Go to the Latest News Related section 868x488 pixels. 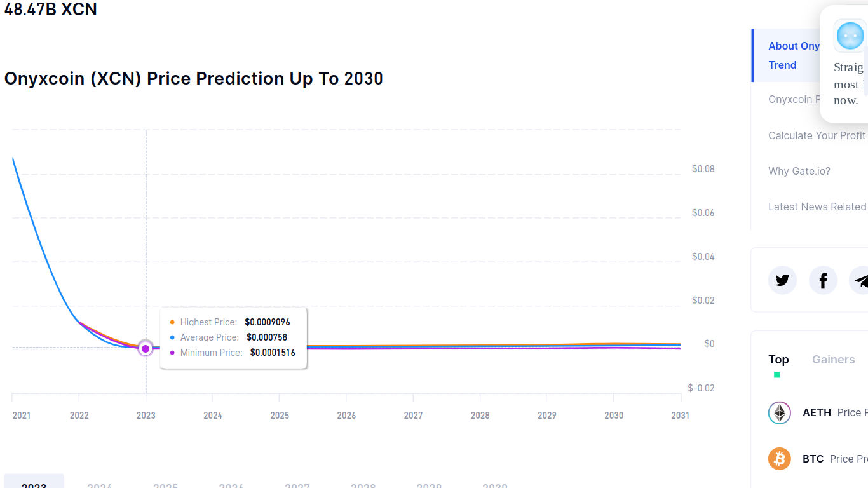tap(817, 207)
